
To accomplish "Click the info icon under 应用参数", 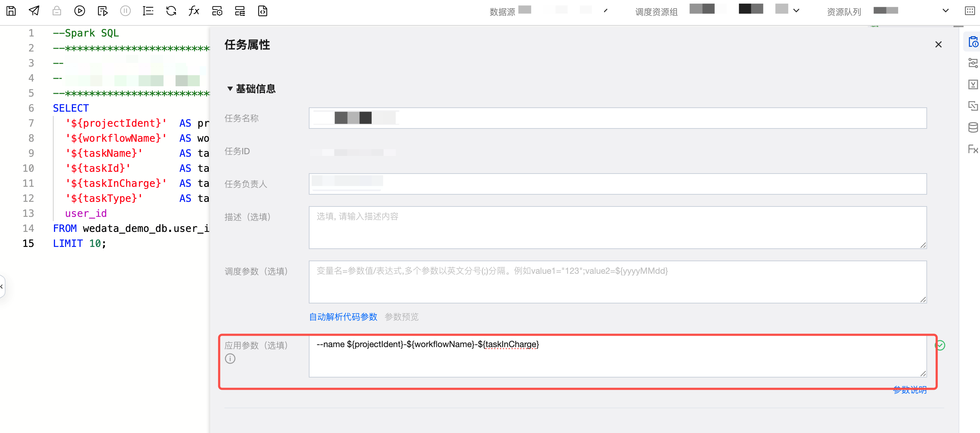I will tap(230, 359).
